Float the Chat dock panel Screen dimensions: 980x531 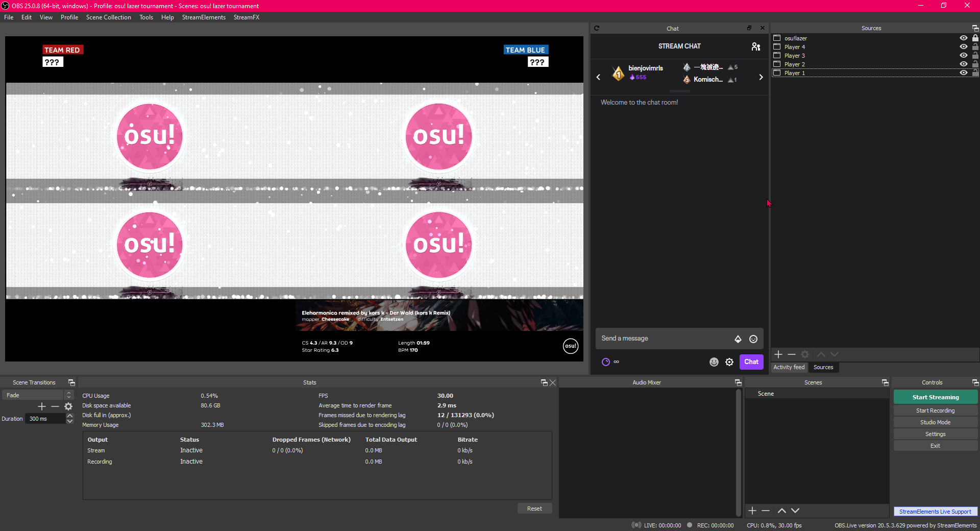749,28
